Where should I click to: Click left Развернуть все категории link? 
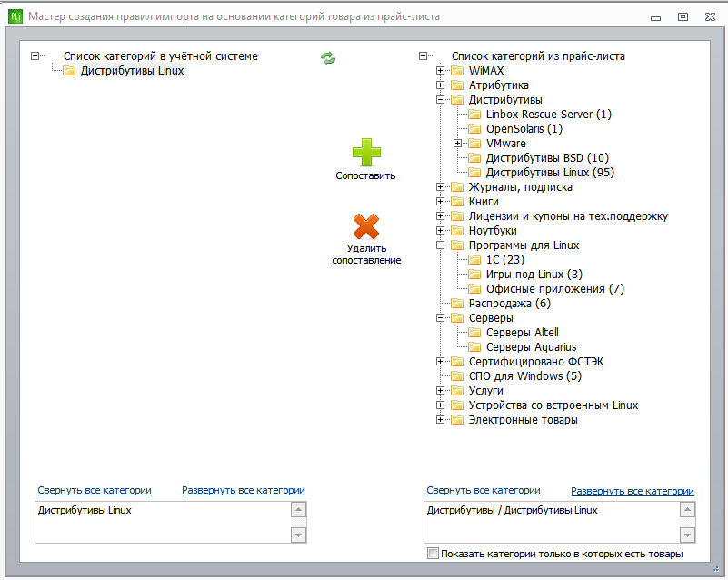pos(244,490)
